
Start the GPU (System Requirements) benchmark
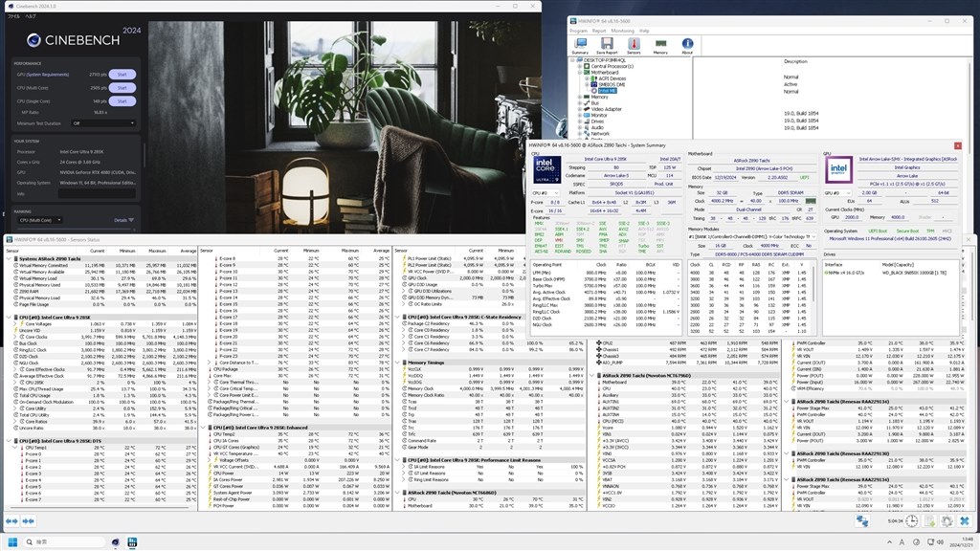click(122, 75)
